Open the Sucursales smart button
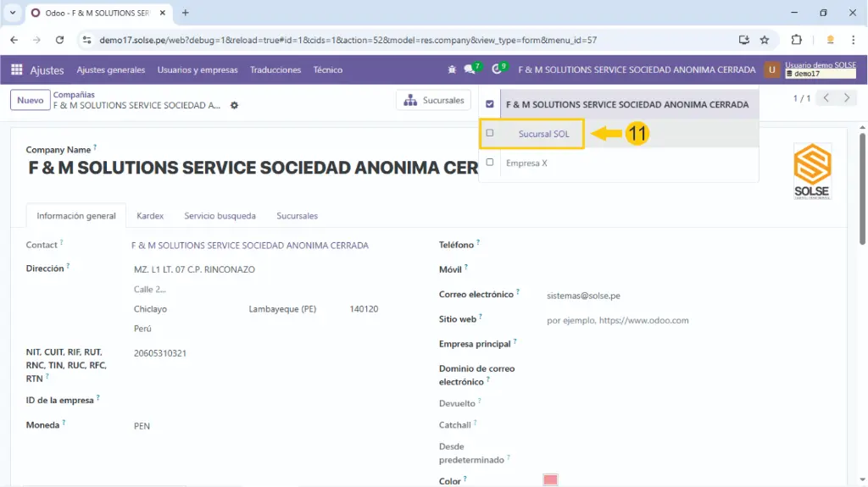 [434, 100]
